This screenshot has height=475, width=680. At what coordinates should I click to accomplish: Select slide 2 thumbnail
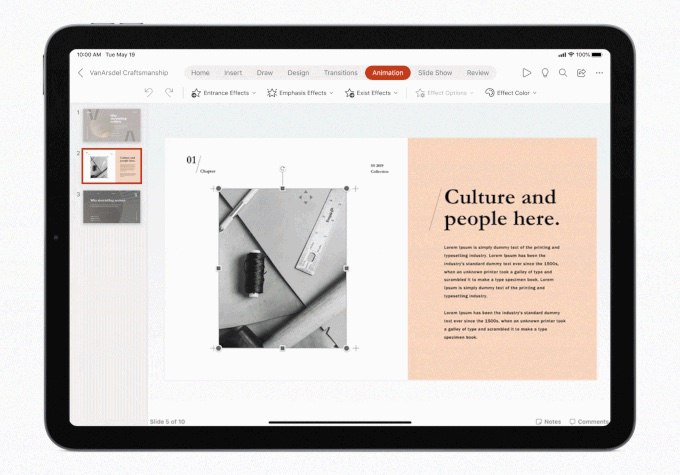pyautogui.click(x=112, y=166)
